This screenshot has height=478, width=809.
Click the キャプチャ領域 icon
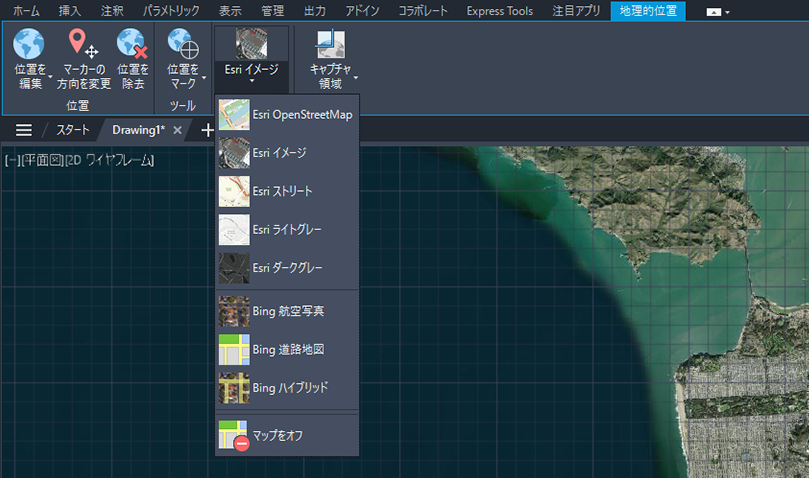(330, 43)
